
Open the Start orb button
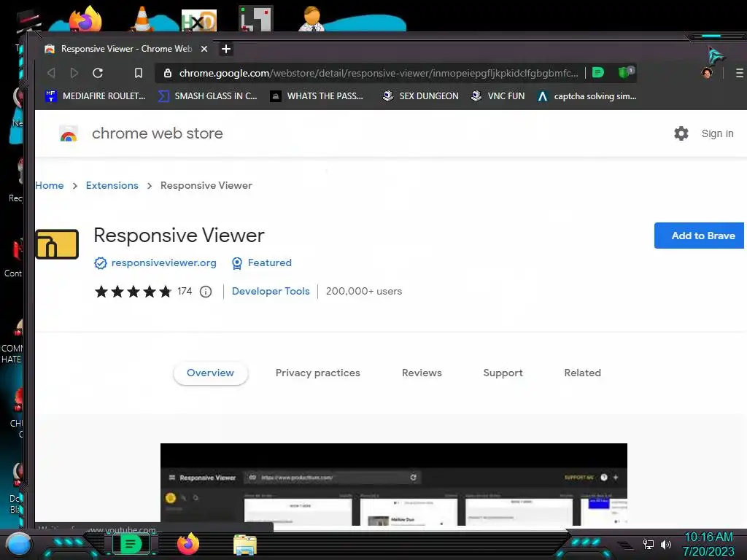19,544
